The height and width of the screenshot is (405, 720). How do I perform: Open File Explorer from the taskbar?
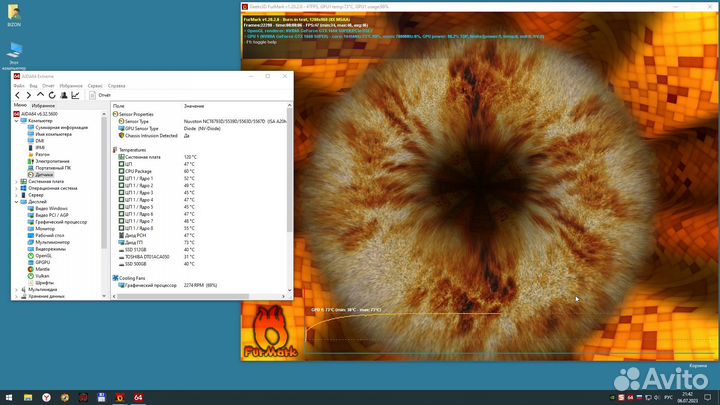28,398
